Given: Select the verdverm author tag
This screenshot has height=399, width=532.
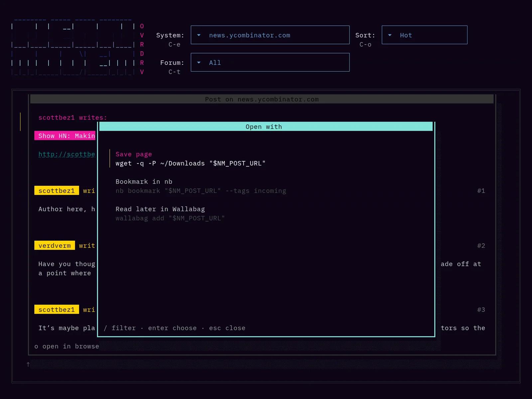Looking at the screenshot, I should 55,245.
